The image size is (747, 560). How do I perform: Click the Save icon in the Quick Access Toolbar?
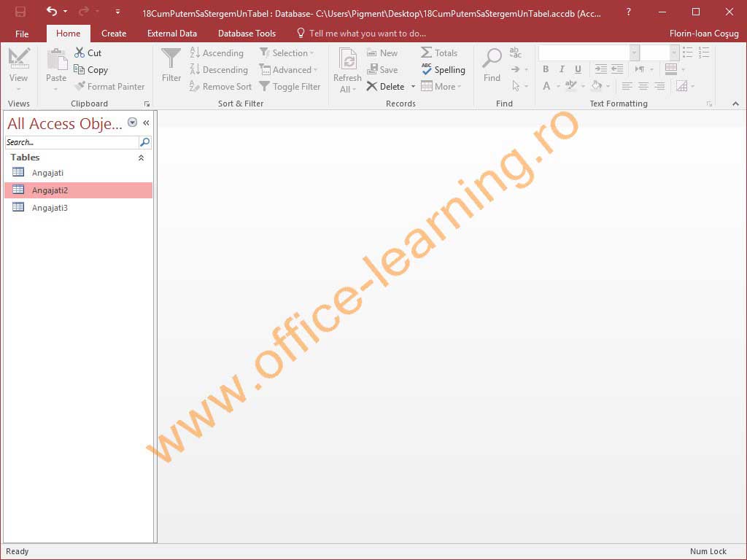tap(20, 12)
